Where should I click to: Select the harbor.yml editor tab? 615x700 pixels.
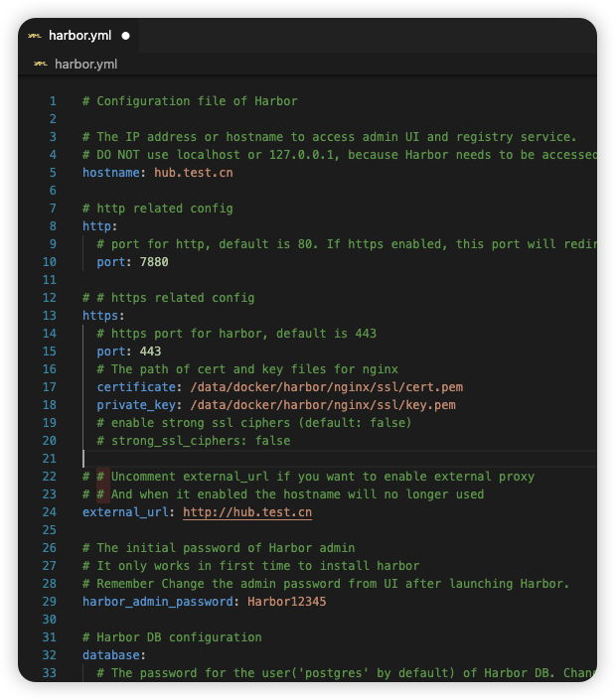(x=80, y=35)
